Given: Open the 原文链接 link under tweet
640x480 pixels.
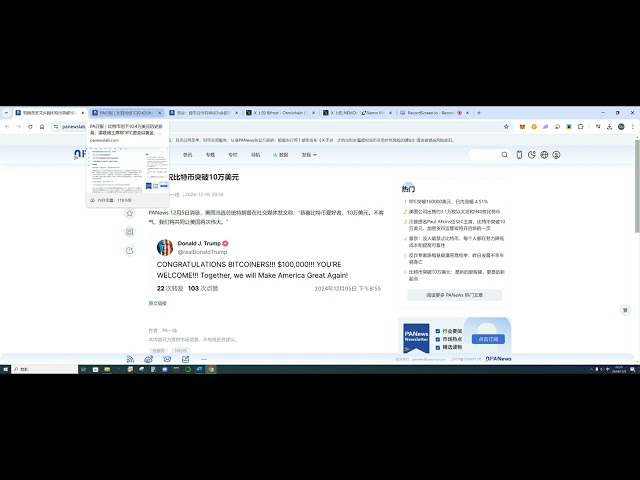Looking at the screenshot, I should tap(158, 303).
